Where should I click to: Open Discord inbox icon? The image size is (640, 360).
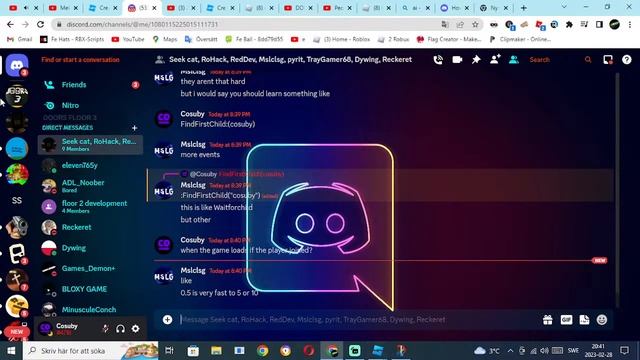[x=608, y=60]
